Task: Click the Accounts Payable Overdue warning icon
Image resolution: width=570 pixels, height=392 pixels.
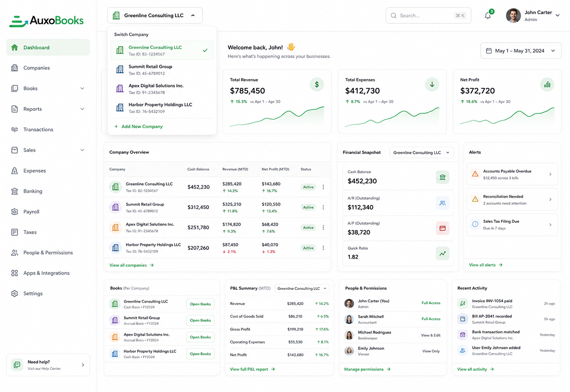Action: [475, 174]
